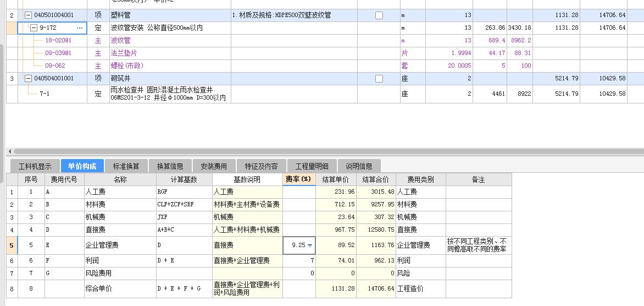
Task: Click the 人工费 name cell
Action: tap(120, 192)
